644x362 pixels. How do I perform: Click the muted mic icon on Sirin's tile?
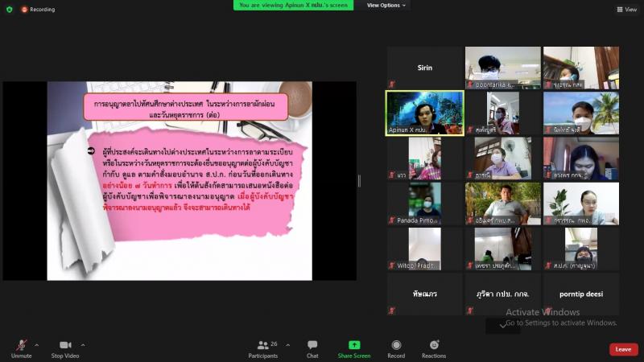pyautogui.click(x=392, y=84)
